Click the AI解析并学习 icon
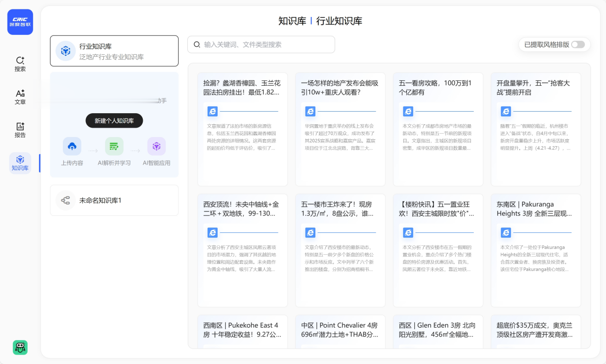606x364 pixels. coord(114,146)
